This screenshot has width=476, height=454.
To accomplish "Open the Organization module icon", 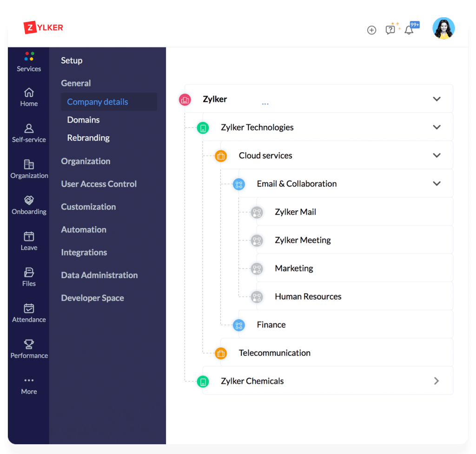I will pyautogui.click(x=28, y=167).
